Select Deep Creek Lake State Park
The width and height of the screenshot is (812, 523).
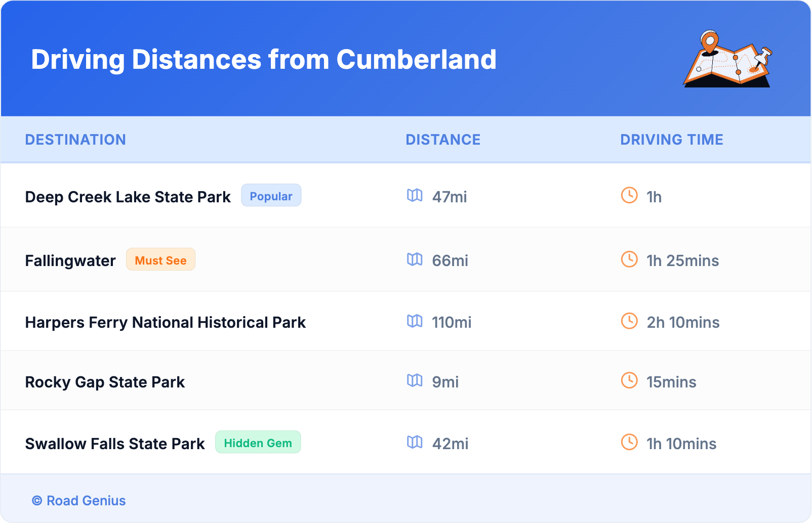128,197
